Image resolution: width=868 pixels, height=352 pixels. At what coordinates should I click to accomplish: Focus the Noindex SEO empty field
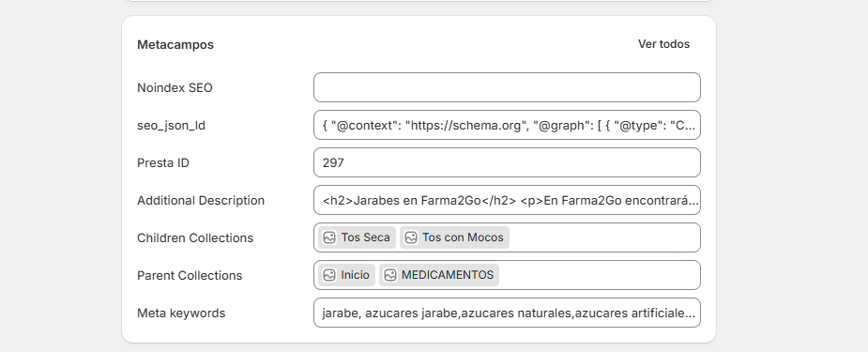(x=507, y=87)
